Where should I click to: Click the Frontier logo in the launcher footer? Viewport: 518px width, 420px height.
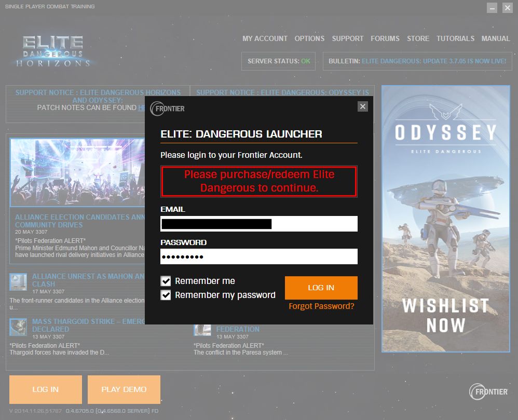point(488,391)
